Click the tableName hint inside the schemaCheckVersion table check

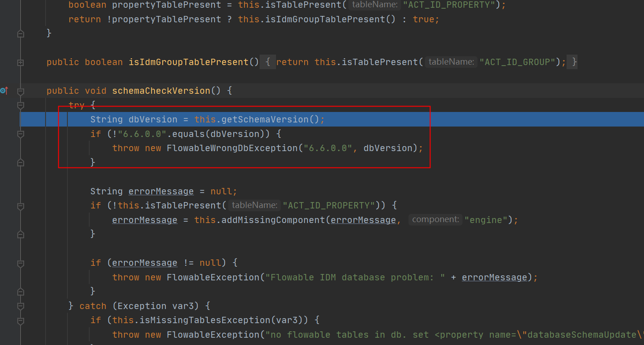253,205
